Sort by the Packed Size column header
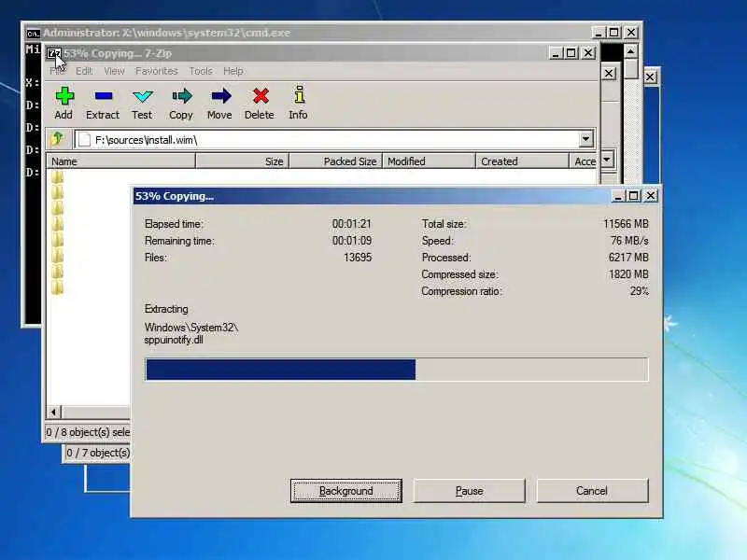Image resolution: width=747 pixels, height=560 pixels. point(335,161)
